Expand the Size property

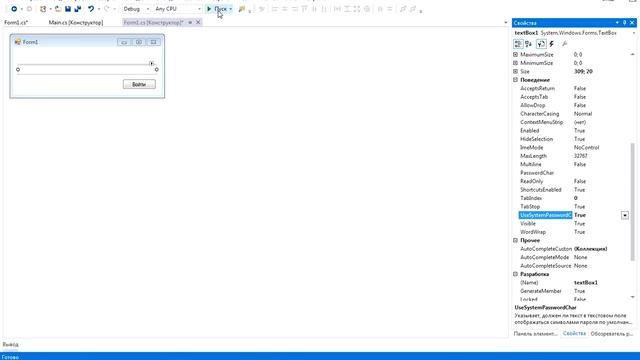516,71
